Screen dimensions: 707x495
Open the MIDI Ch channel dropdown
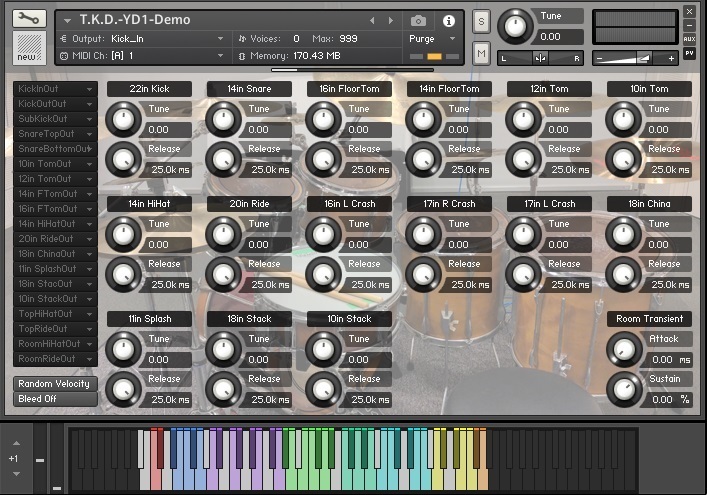pyautogui.click(x=142, y=56)
